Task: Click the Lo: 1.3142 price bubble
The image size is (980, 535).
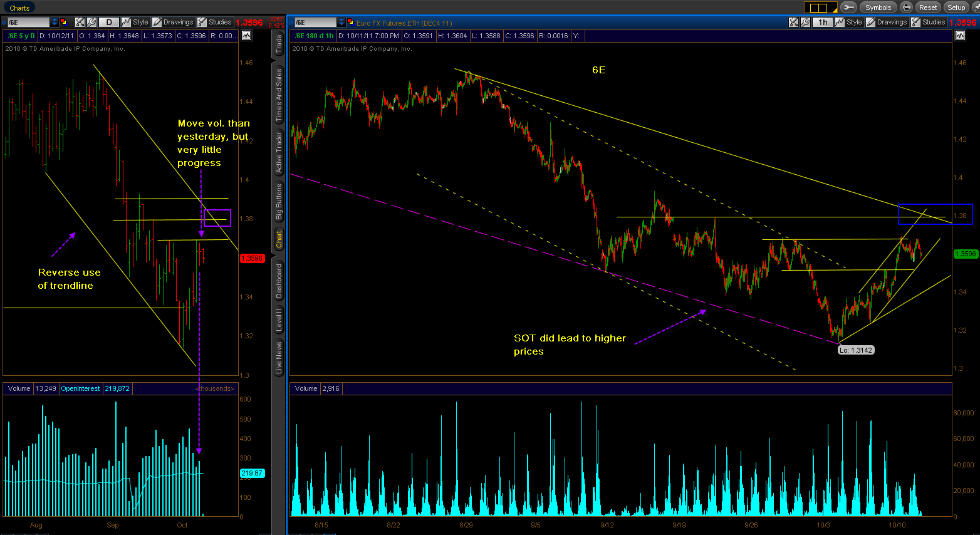Action: click(x=856, y=350)
